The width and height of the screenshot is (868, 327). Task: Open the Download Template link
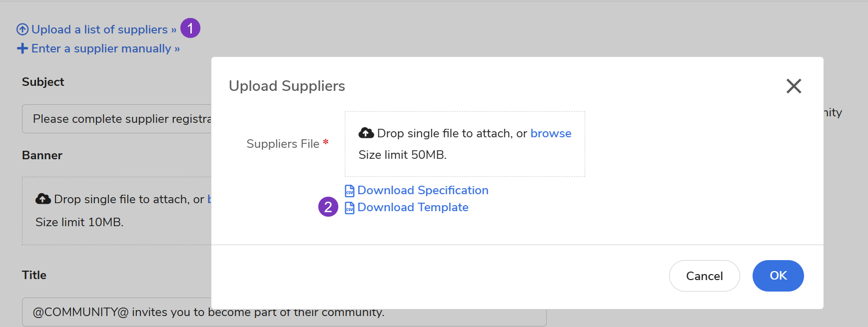tap(413, 207)
